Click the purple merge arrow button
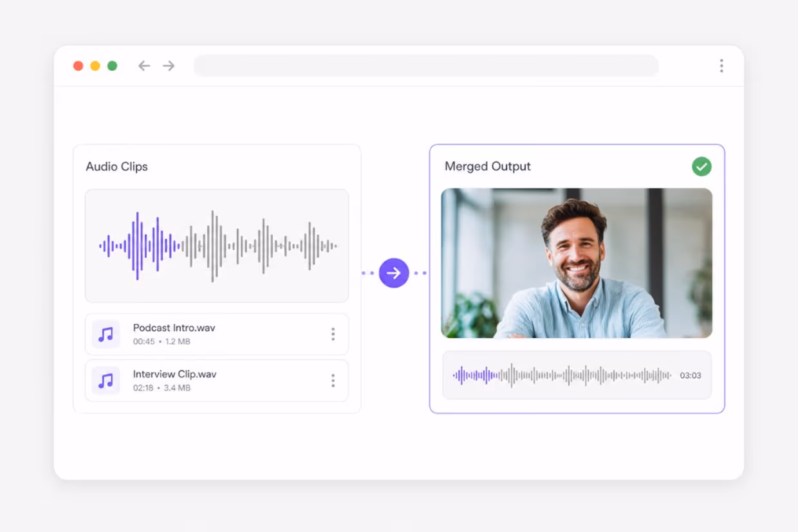The image size is (798, 532). pos(394,273)
